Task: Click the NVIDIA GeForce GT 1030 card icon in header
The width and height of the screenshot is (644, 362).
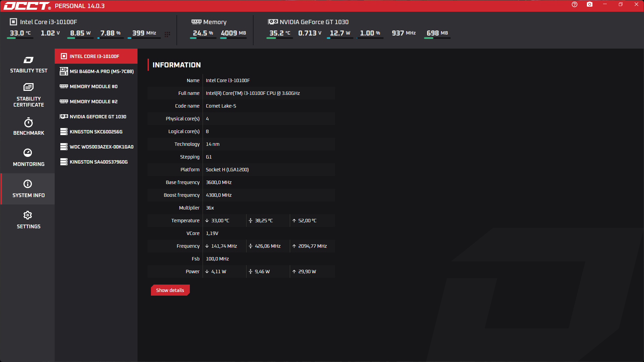Action: click(273, 22)
